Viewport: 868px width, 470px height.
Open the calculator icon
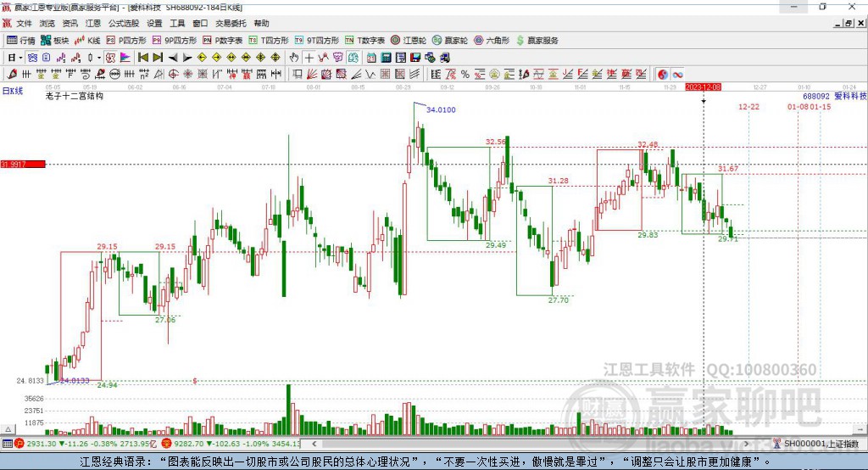pos(386,58)
